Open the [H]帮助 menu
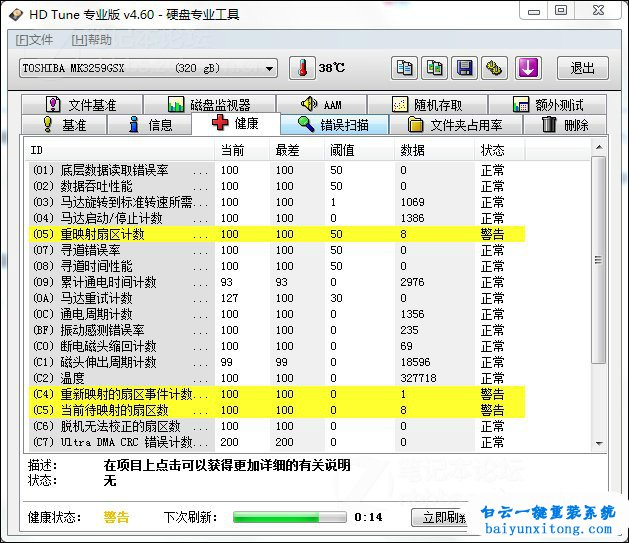The width and height of the screenshot is (629, 543). click(x=91, y=40)
